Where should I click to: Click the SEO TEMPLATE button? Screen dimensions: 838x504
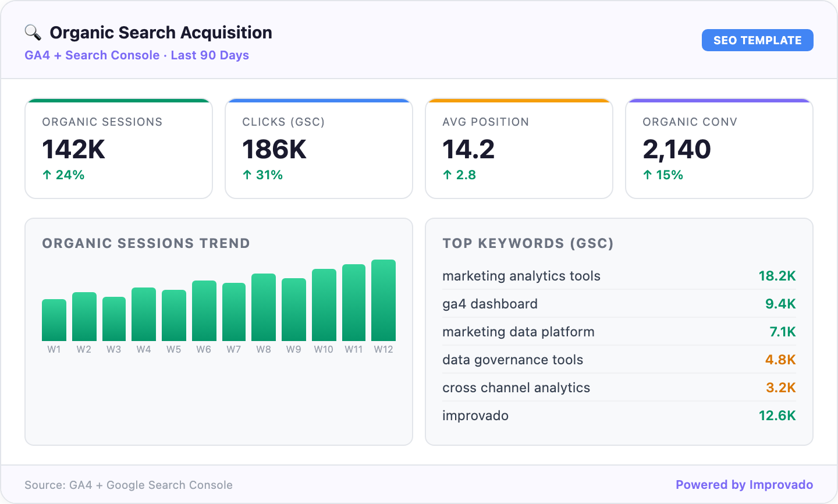pyautogui.click(x=757, y=40)
